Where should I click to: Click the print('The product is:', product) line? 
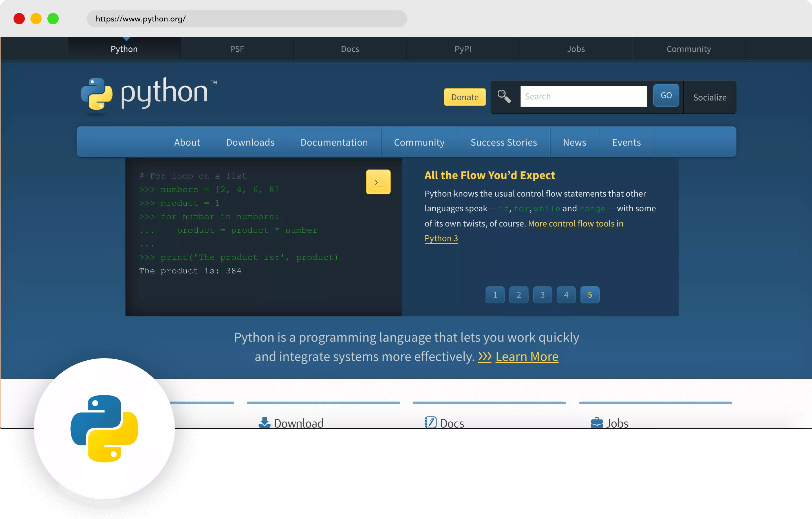click(239, 257)
